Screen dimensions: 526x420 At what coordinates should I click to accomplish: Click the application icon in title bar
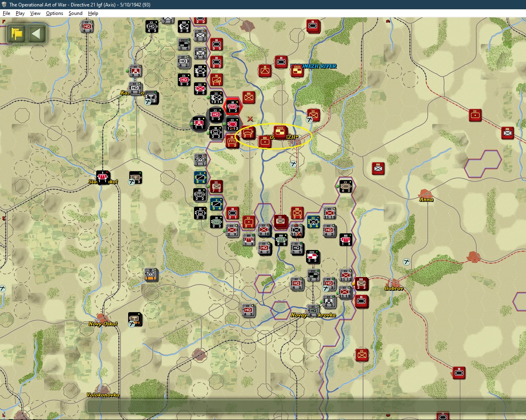pyautogui.click(x=4, y=4)
